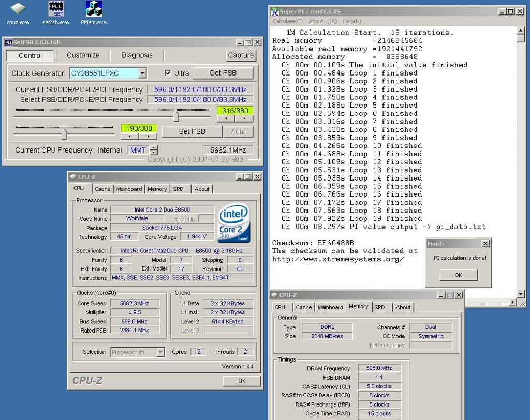The image size is (530, 420).
Task: Open the Memory tab in CPU-Z CPU window
Action: pyautogui.click(x=157, y=189)
